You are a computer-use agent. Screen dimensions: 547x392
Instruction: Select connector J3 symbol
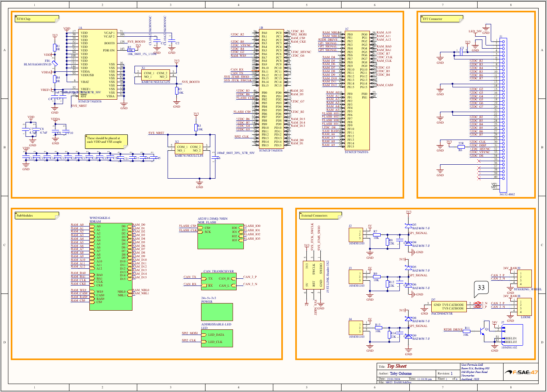(356, 277)
